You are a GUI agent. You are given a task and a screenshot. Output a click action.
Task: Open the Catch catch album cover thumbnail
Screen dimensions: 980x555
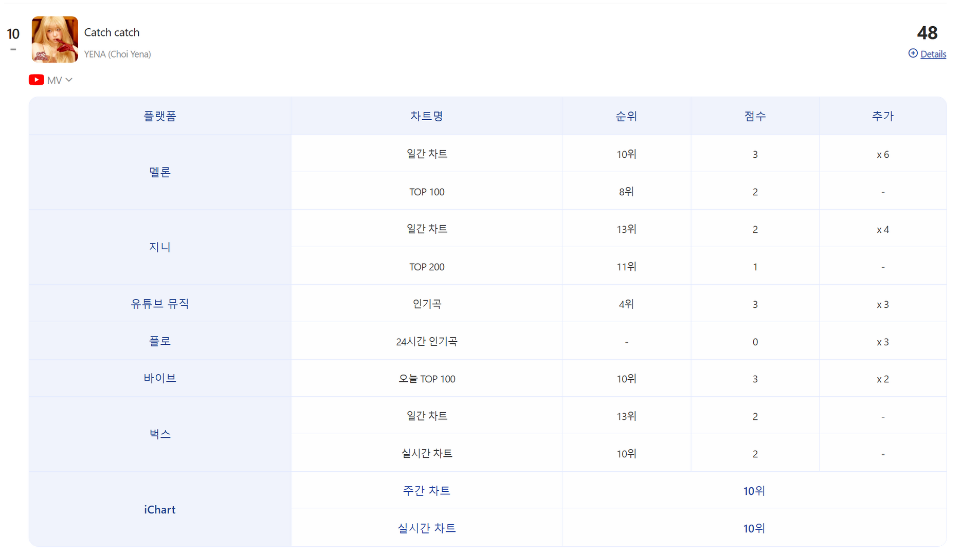tap(55, 40)
